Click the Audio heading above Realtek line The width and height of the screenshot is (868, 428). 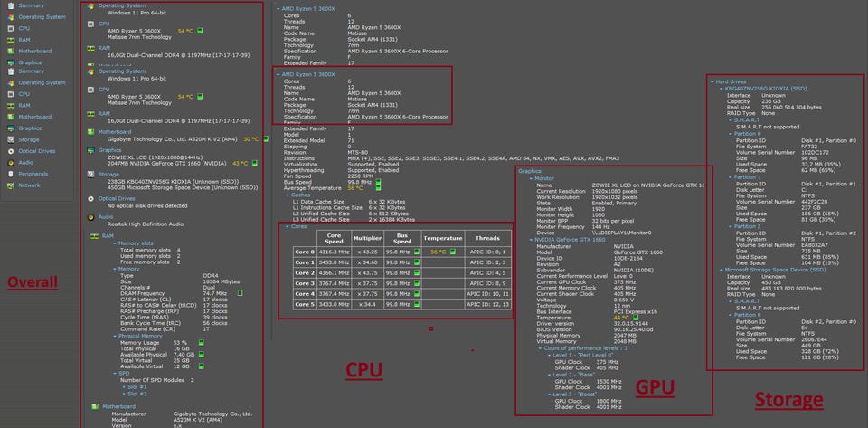click(106, 217)
